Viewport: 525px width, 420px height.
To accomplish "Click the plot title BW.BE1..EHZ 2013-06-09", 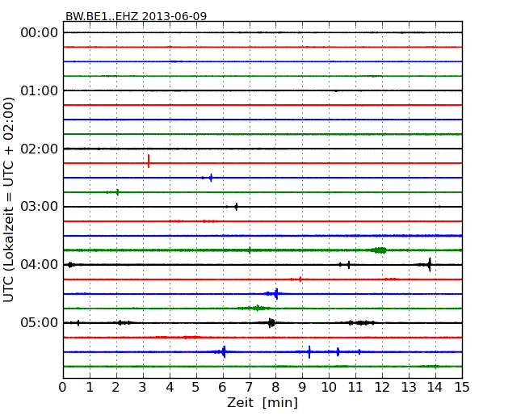I will [x=136, y=16].
